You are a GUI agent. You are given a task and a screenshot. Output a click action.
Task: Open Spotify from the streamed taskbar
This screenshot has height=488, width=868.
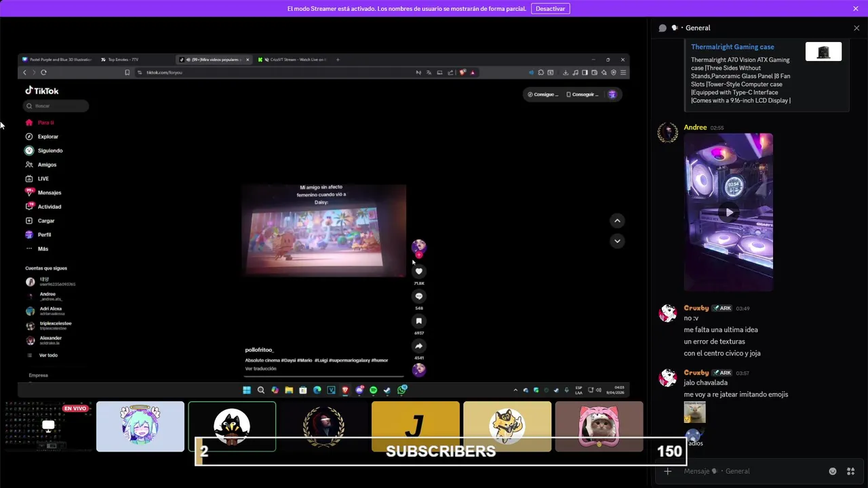[x=374, y=390]
